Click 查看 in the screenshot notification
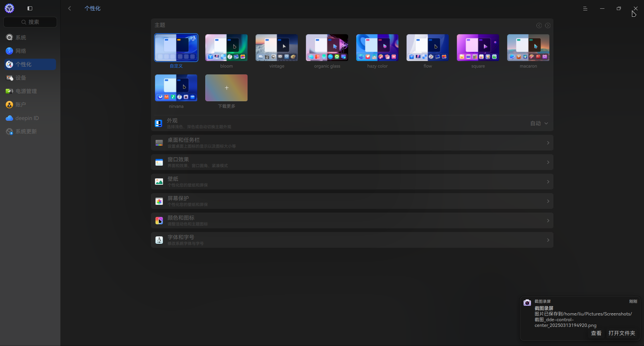 [596, 333]
